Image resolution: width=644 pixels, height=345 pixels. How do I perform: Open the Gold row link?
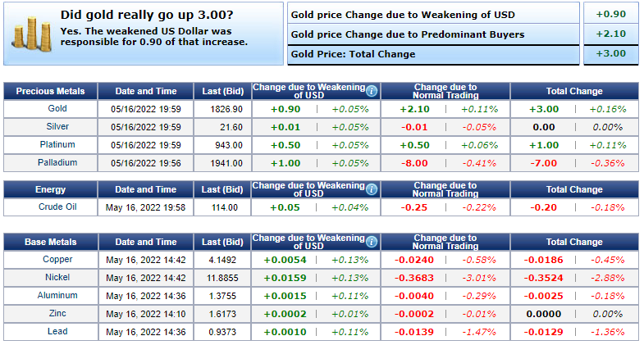[x=57, y=109]
